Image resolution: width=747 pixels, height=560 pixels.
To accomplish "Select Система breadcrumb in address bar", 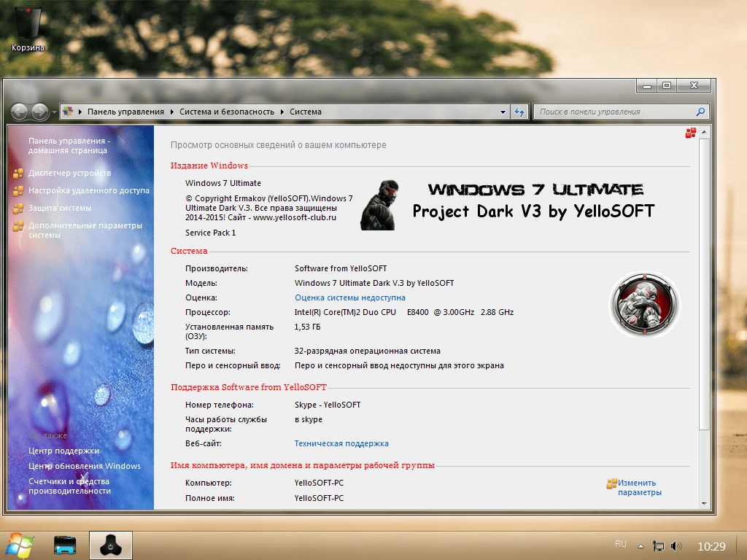I will click(306, 112).
